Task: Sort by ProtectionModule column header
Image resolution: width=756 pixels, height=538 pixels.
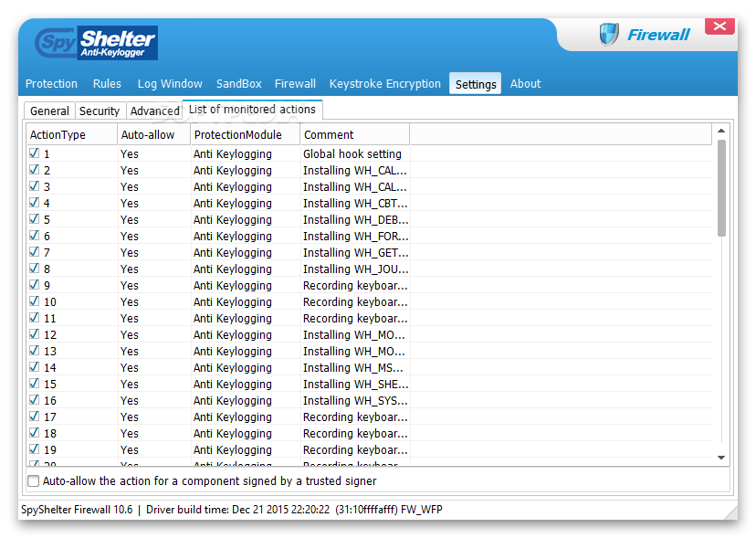Action: click(246, 134)
